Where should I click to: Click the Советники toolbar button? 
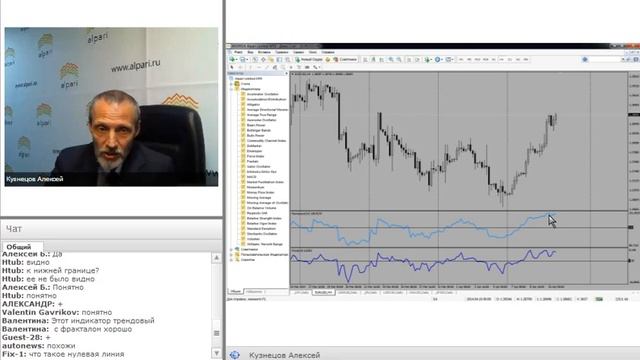[345, 60]
